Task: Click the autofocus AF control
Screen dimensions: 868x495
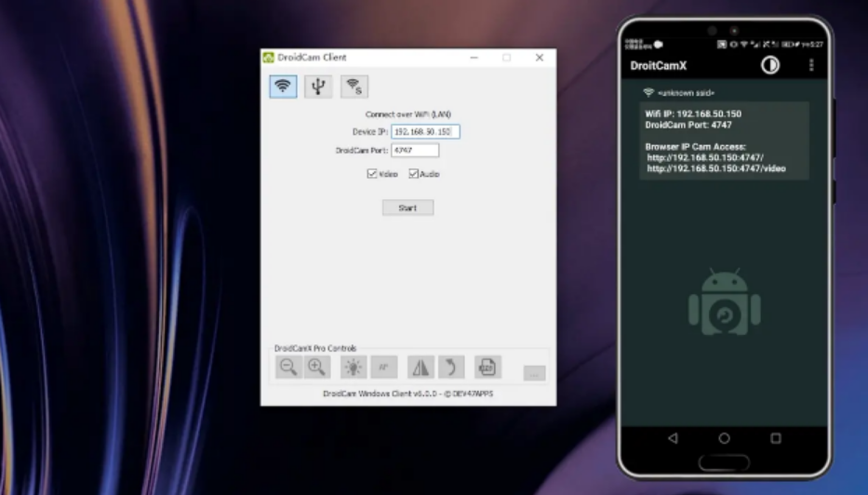Action: pos(383,368)
